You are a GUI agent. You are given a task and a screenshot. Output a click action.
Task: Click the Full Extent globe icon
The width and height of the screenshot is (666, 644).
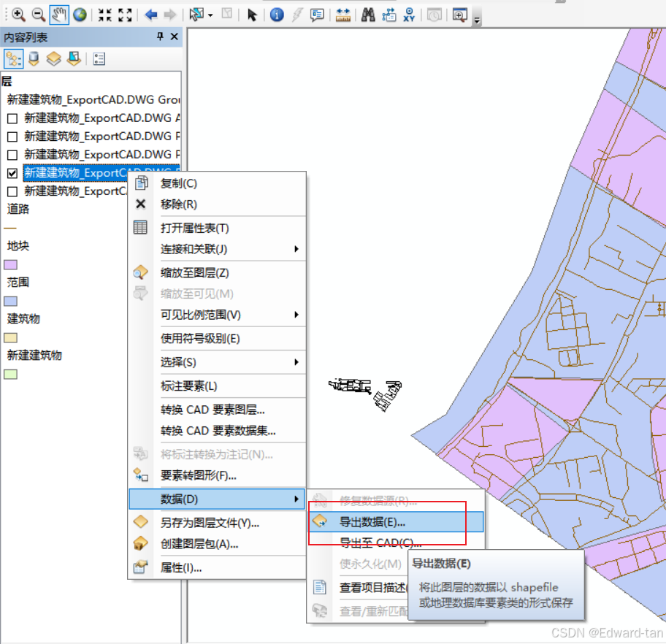pyautogui.click(x=80, y=15)
